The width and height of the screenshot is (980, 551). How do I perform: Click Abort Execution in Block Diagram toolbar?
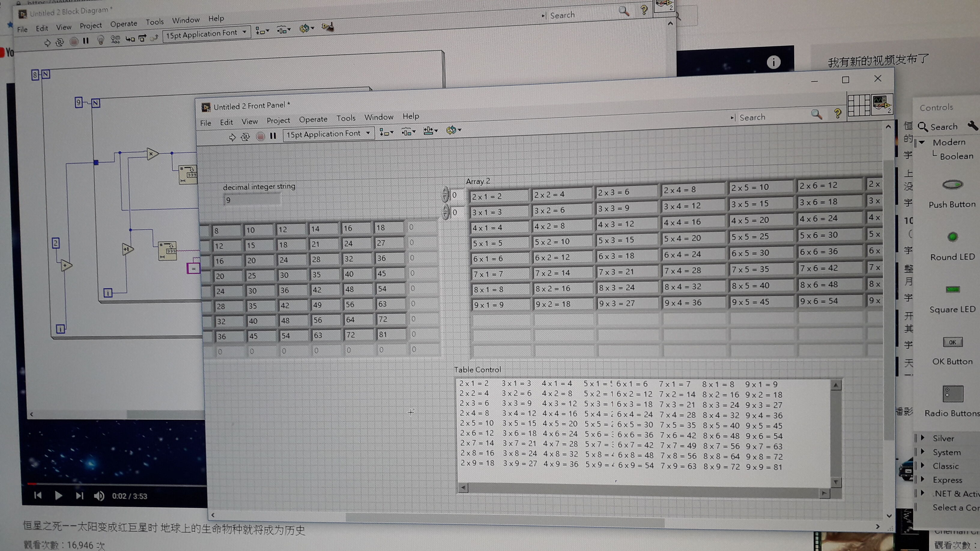[74, 41]
